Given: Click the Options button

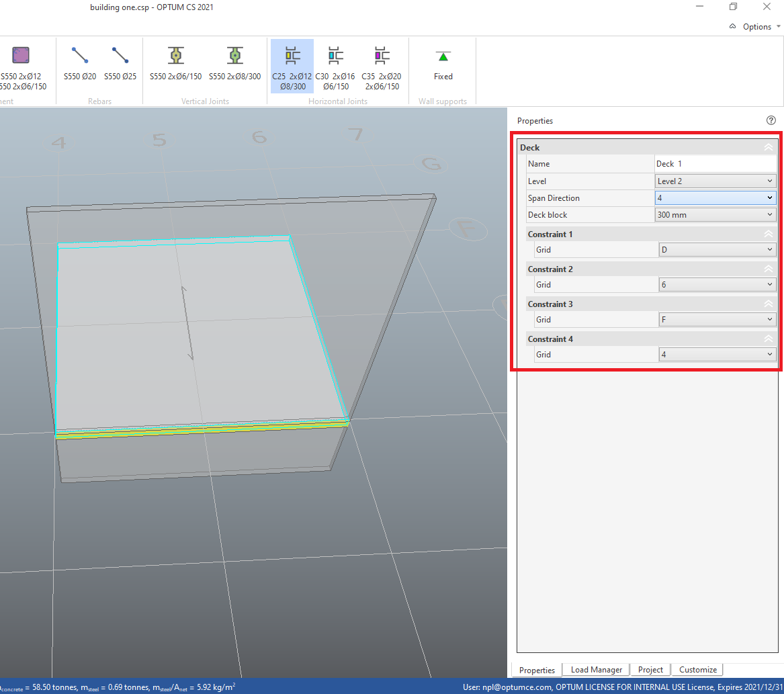Looking at the screenshot, I should coord(756,27).
